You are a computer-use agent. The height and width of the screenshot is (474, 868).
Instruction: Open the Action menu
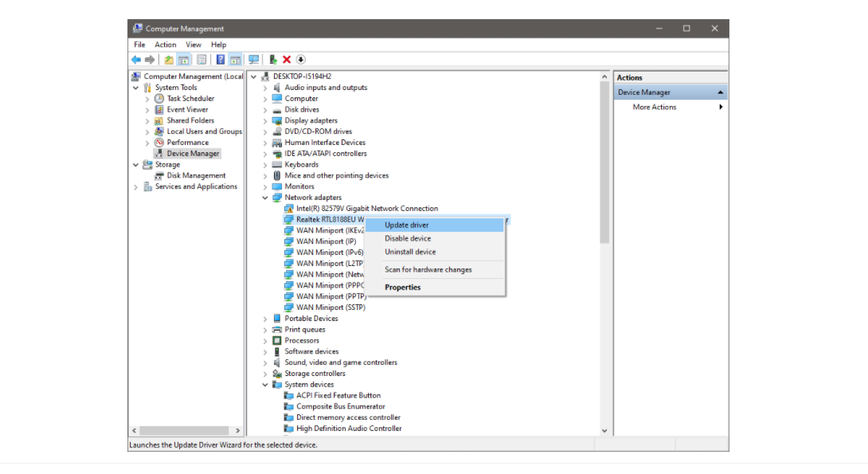coord(165,44)
